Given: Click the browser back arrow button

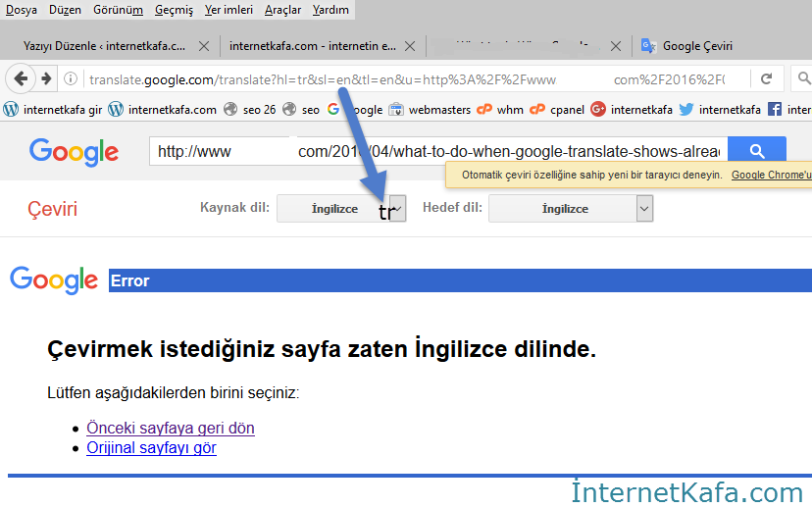Looking at the screenshot, I should point(21,78).
